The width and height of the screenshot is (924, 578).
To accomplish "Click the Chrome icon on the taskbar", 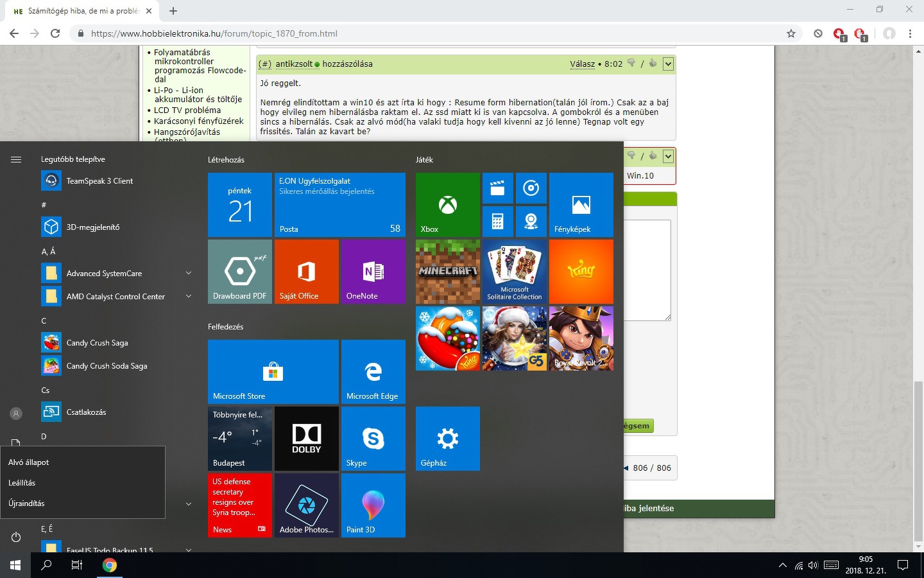I will (110, 565).
